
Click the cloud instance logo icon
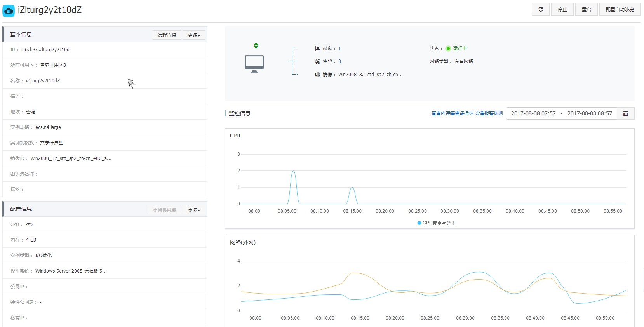pyautogui.click(x=9, y=10)
